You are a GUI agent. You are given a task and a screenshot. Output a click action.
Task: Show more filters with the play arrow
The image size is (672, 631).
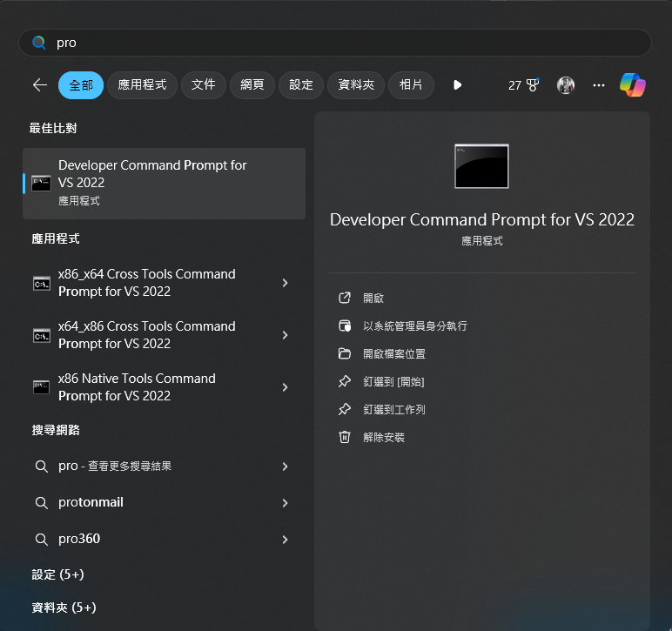click(457, 84)
